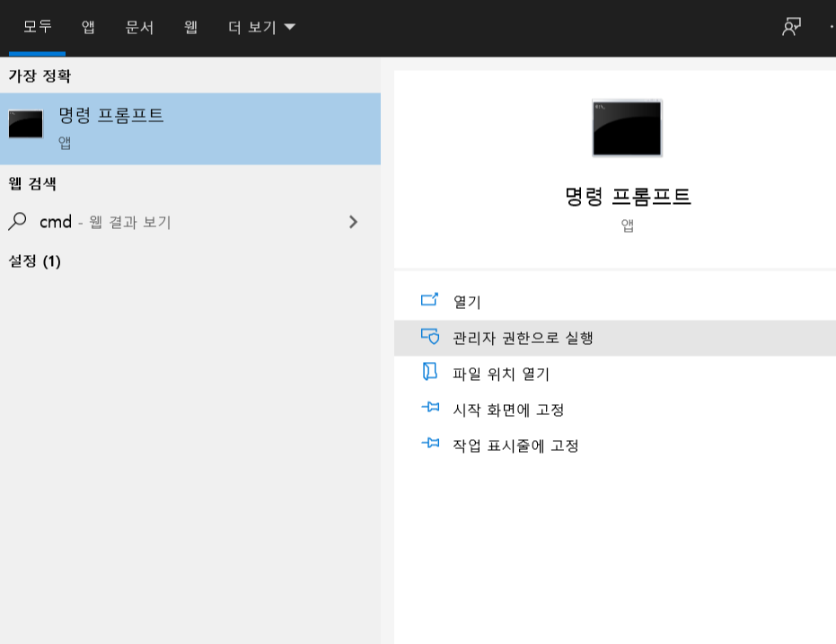Click the user account icon top right
Image resolution: width=836 pixels, height=644 pixels.
(x=791, y=27)
